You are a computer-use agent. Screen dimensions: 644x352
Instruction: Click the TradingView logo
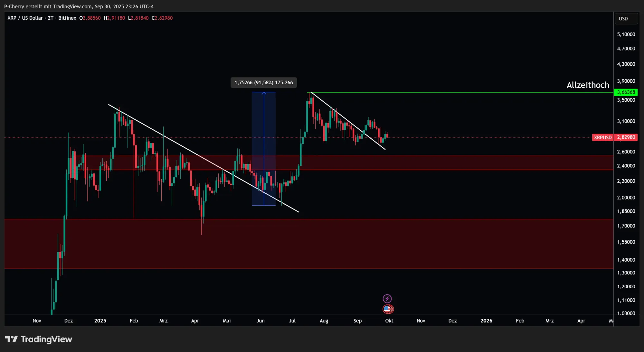tap(39, 339)
